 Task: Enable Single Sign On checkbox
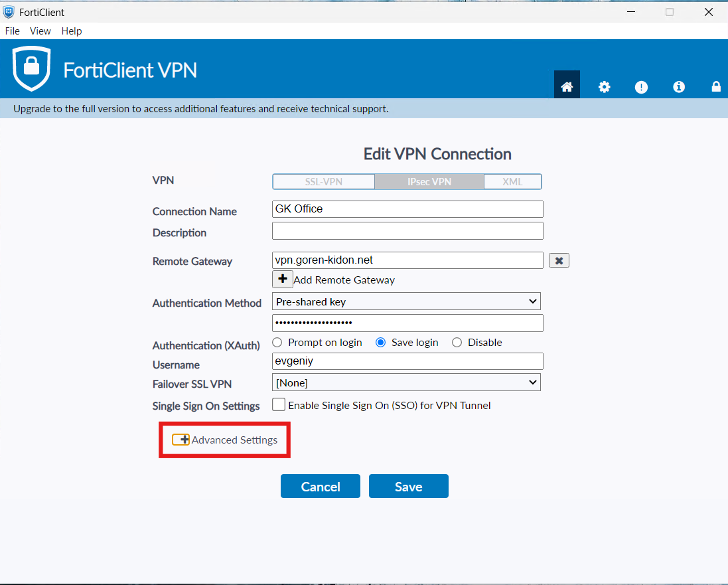[x=279, y=404]
